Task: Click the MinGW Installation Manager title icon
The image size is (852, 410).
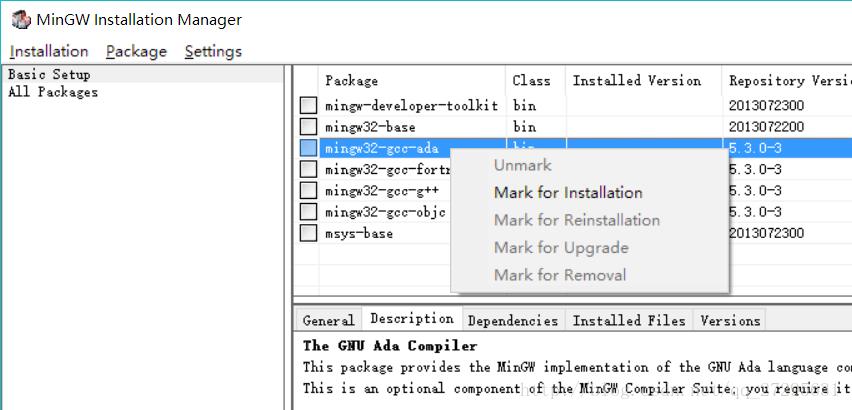Action: 21,20
